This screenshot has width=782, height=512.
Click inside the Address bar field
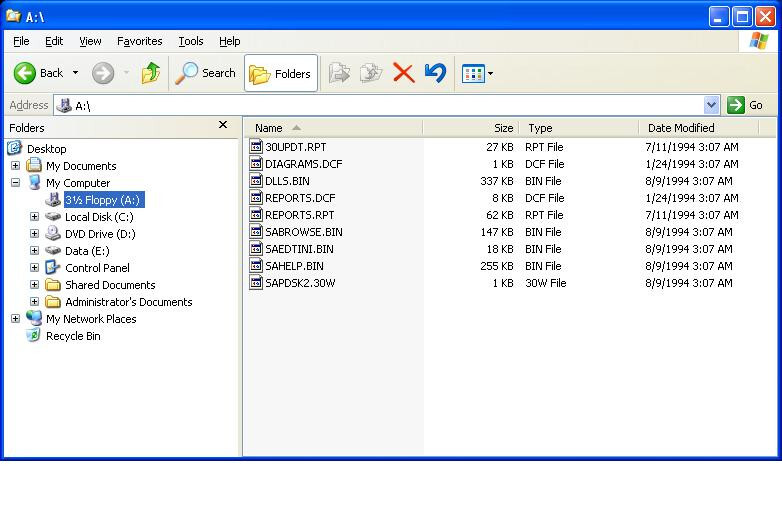(x=379, y=105)
